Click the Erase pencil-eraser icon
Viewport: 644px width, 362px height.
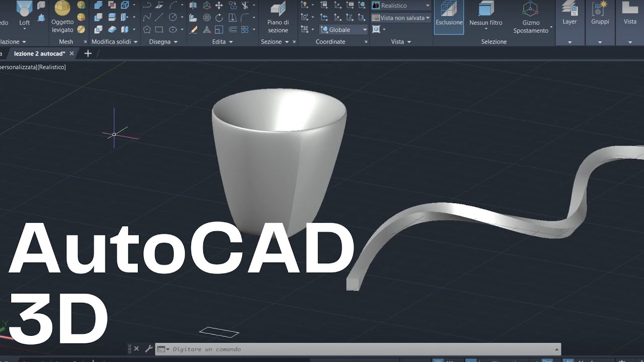coord(193,30)
